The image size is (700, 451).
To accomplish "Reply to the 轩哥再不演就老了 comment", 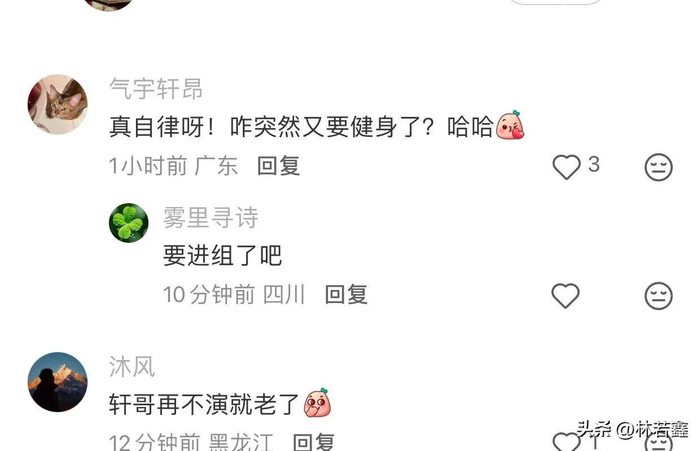I will click(314, 442).
